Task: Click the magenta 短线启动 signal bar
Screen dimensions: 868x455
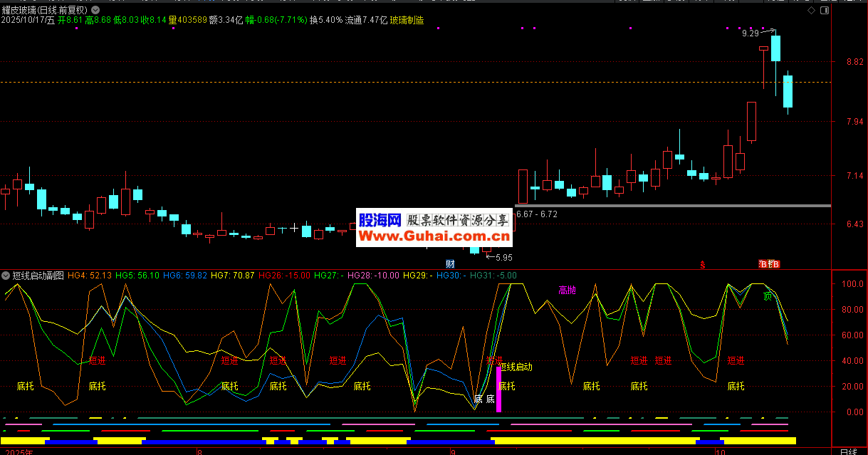Action: (x=498, y=389)
